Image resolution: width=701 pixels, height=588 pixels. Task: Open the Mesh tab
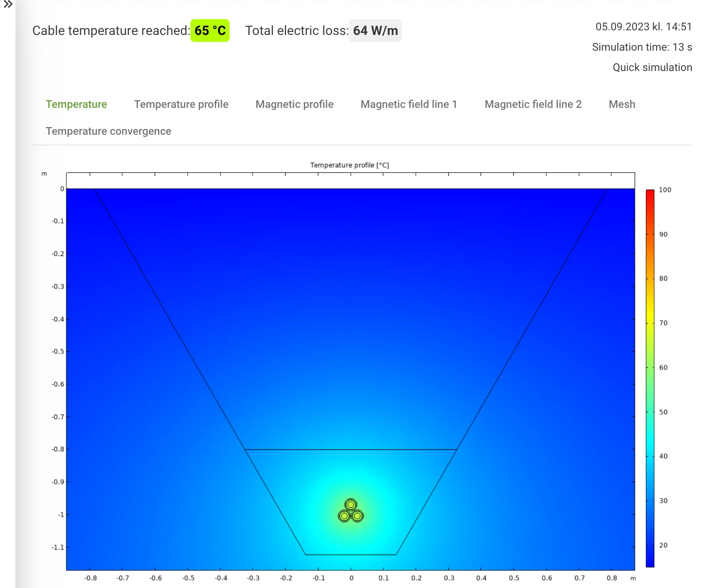coord(622,104)
